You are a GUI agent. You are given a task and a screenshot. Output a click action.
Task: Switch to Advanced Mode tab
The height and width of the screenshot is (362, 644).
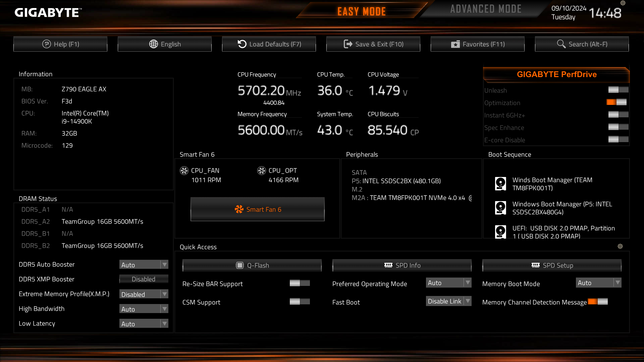(x=486, y=9)
